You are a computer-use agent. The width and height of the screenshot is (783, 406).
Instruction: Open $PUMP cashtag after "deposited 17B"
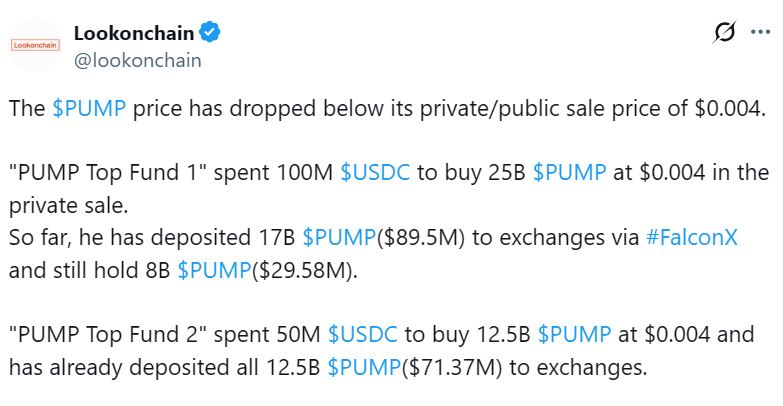[x=339, y=238]
